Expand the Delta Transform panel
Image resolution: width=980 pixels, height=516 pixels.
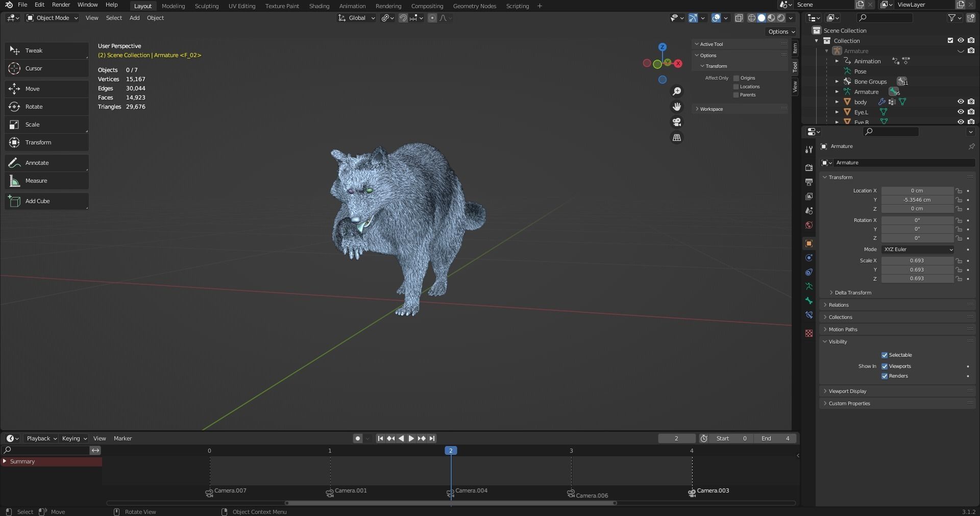[x=852, y=293]
